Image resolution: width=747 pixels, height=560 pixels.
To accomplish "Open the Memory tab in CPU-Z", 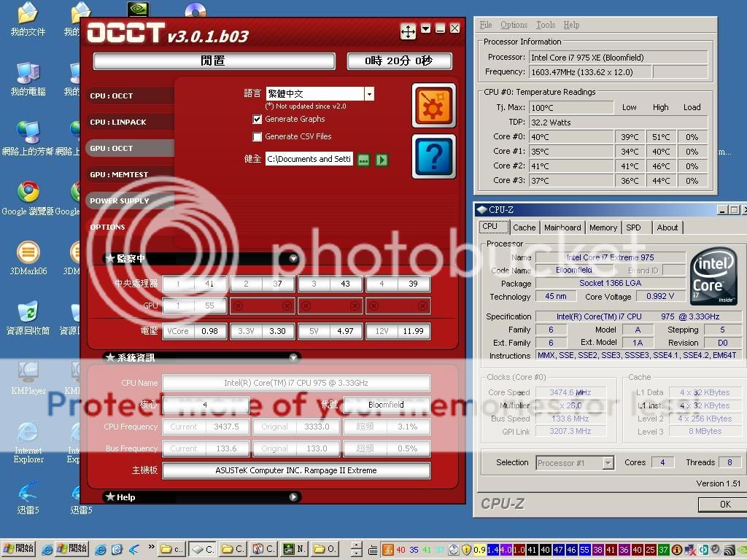I will pos(603,227).
